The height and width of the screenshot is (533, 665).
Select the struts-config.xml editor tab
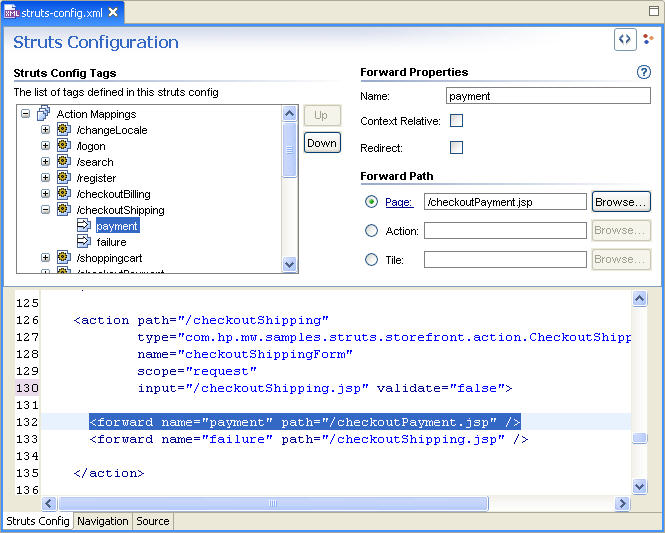(62, 13)
